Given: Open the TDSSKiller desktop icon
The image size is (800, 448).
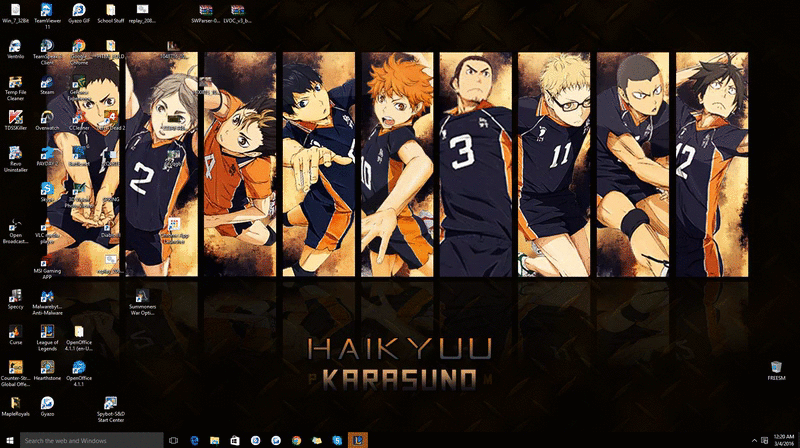Looking at the screenshot, I should point(15,121).
